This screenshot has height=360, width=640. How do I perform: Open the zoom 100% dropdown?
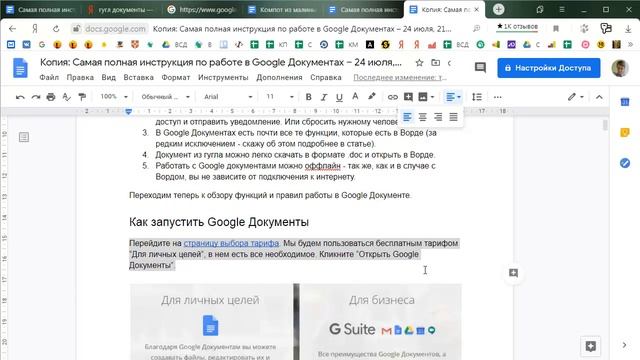[x=114, y=97]
